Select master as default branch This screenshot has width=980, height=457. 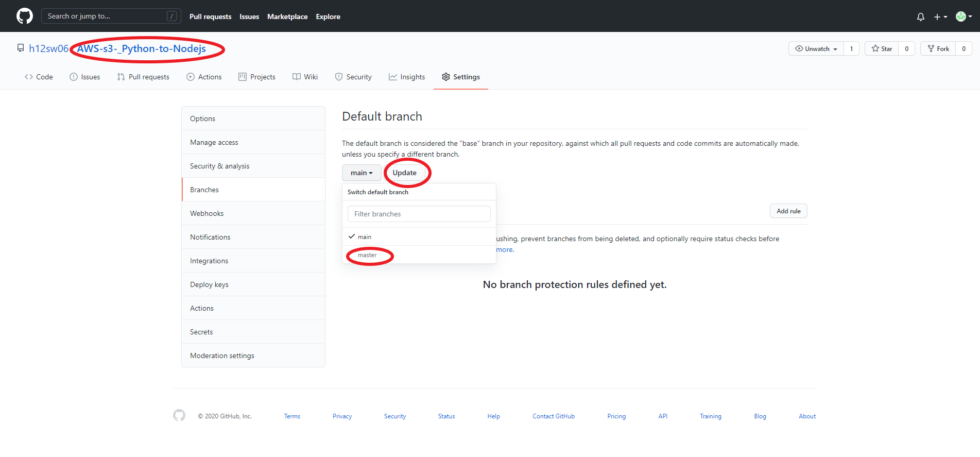pos(419,255)
